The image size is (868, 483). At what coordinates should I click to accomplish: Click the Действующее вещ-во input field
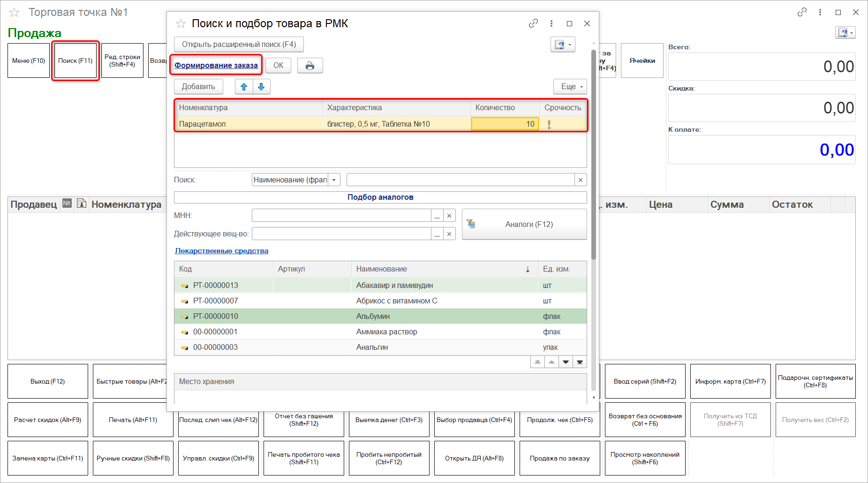(x=341, y=234)
